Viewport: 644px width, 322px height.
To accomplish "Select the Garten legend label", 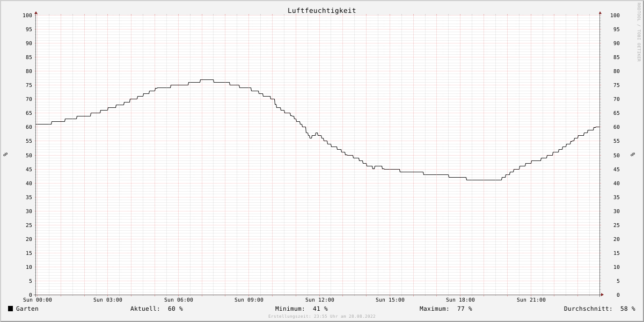I will click(x=27, y=309).
